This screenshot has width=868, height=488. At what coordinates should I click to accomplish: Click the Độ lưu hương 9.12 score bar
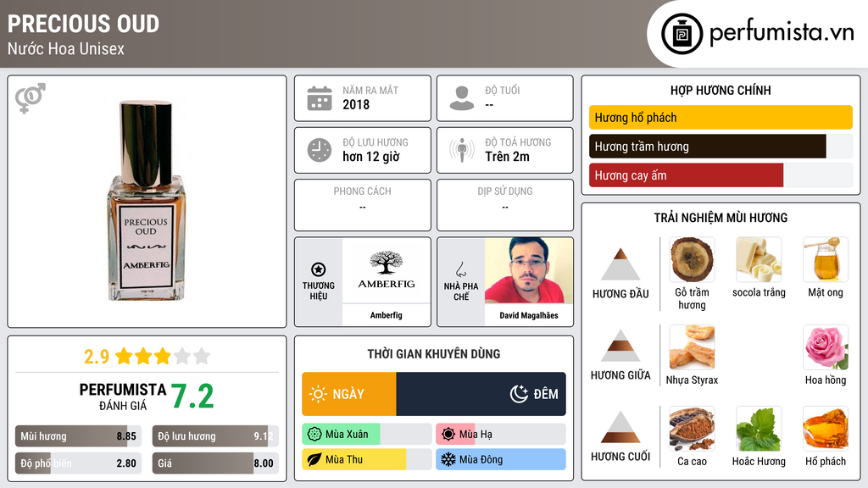(x=215, y=436)
